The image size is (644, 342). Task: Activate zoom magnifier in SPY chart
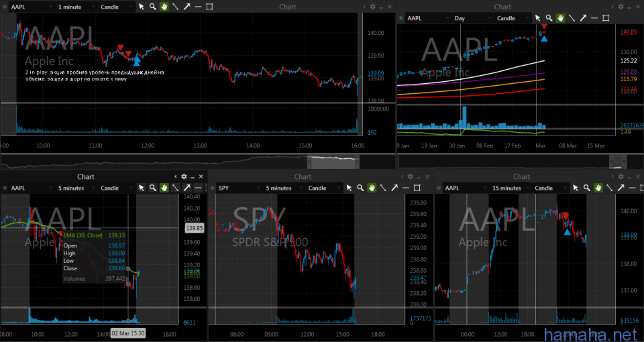(360, 188)
